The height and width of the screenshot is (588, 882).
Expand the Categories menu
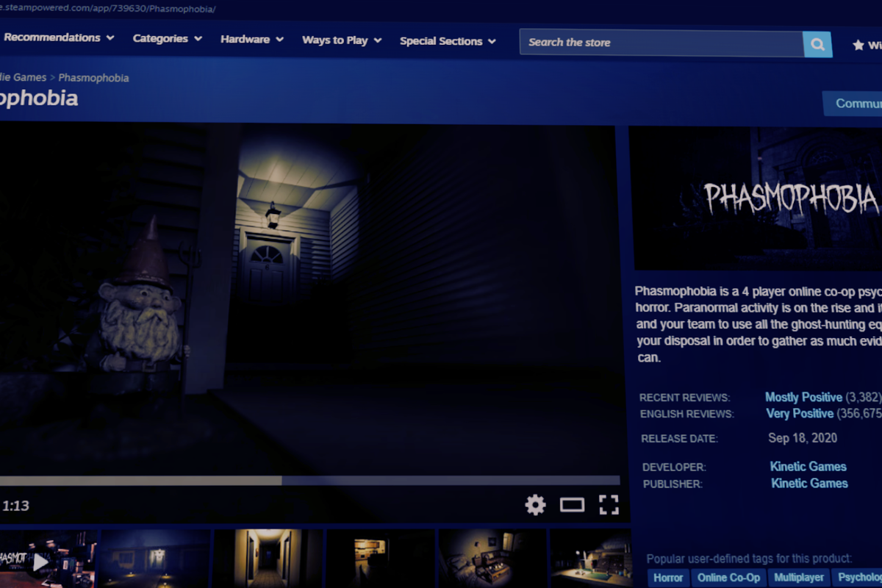(168, 38)
